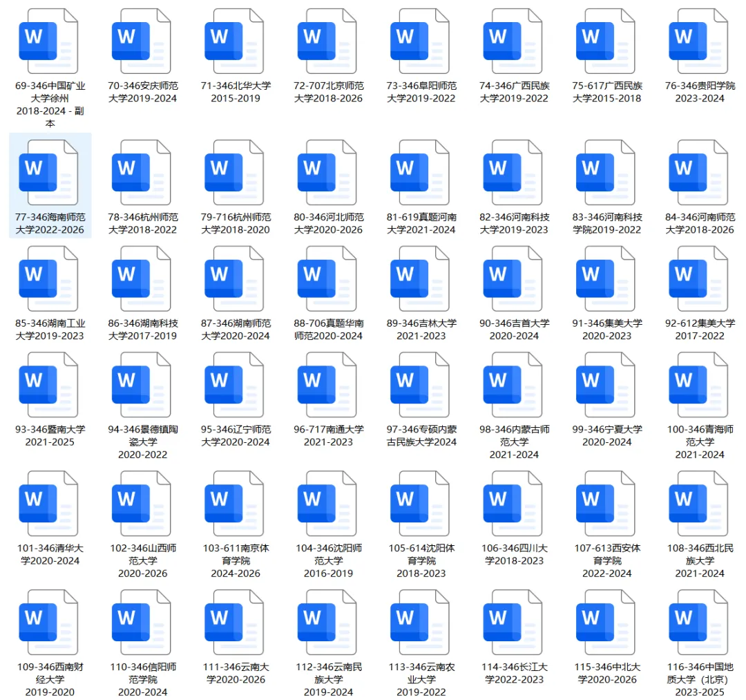The width and height of the screenshot is (746, 700).
Task: Click Word icon 96-717南通大学2021-2023
Action: (x=327, y=385)
